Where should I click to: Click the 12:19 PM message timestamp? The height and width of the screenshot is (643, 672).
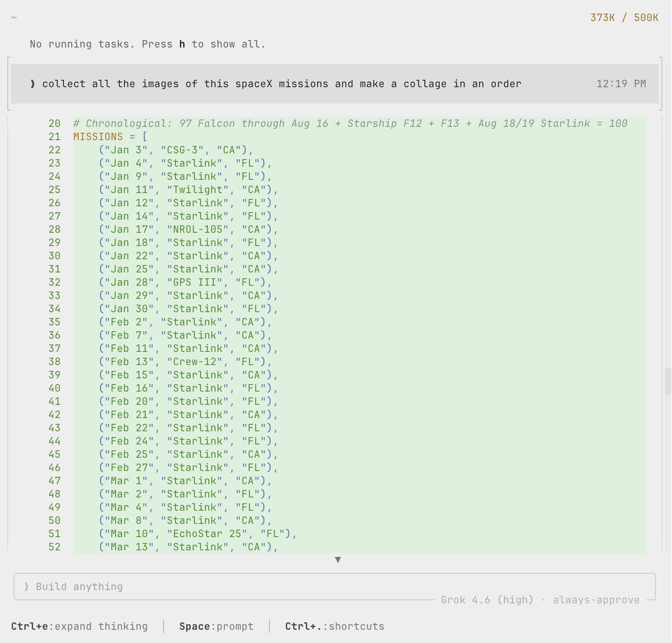pyautogui.click(x=621, y=84)
